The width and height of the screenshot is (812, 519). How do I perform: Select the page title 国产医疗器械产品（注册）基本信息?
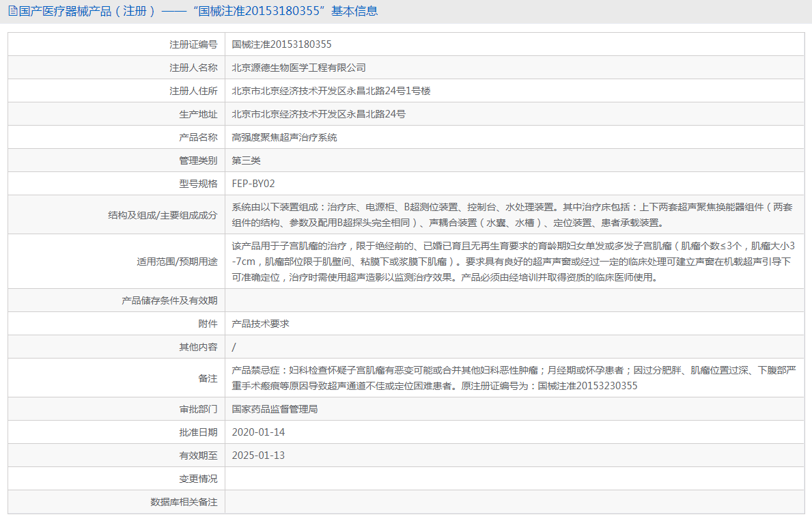(x=198, y=11)
